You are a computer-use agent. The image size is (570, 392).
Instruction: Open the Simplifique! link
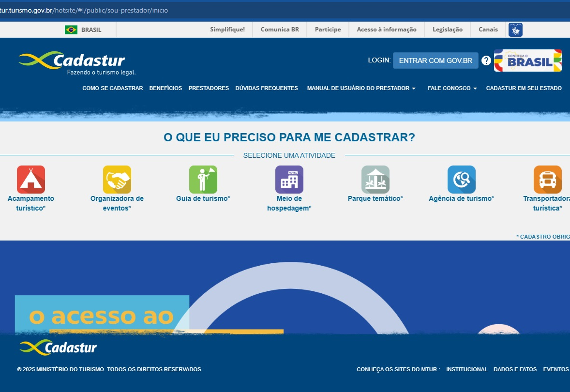227,30
